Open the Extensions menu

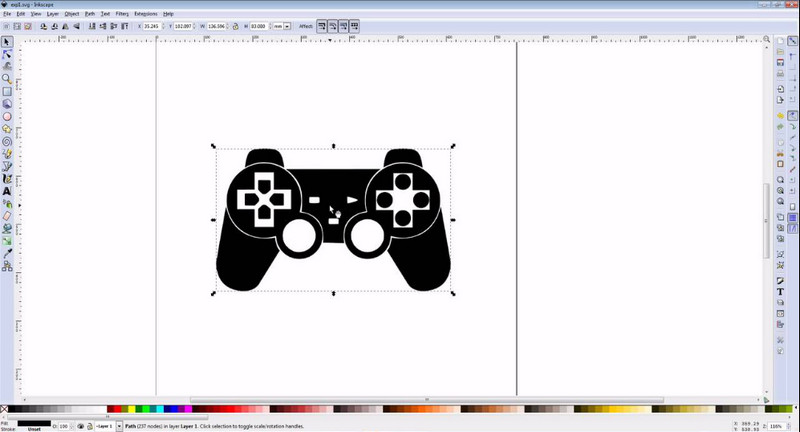(146, 14)
